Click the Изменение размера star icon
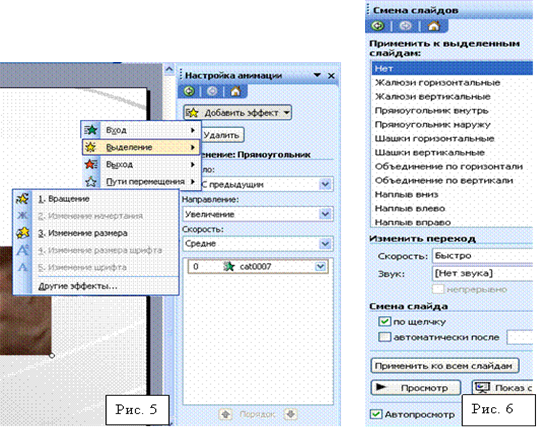The image size is (537, 428). [x=23, y=233]
